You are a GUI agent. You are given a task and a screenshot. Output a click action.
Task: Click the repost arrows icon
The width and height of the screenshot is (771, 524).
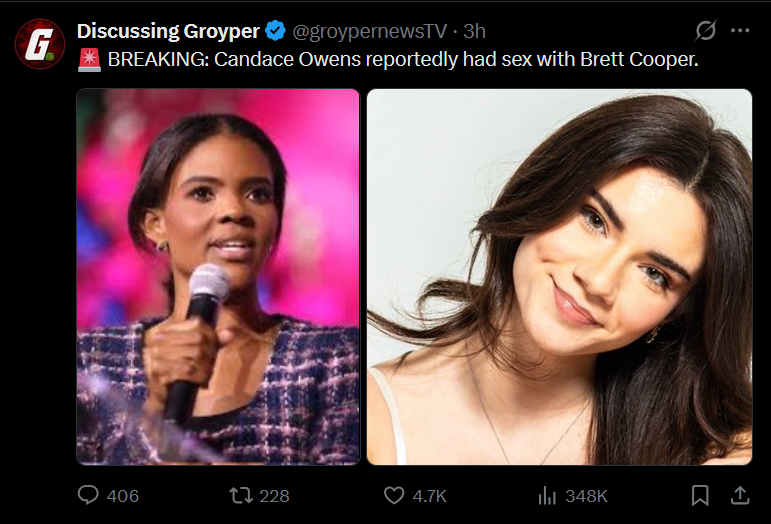point(241,495)
